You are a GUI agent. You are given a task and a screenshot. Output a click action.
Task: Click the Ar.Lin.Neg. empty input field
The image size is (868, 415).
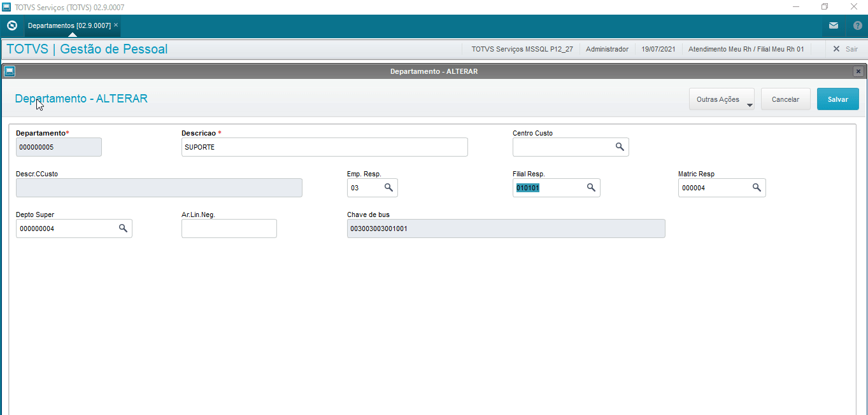(229, 229)
